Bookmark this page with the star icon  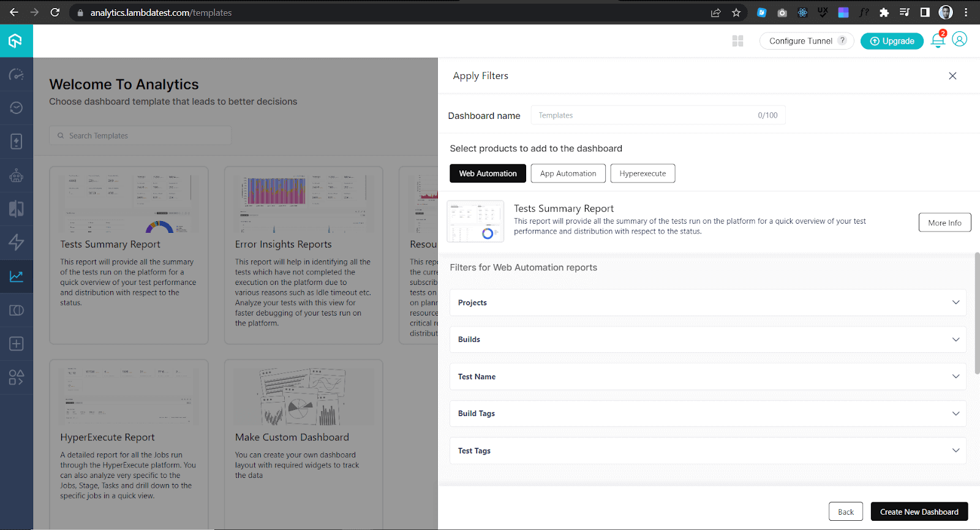[736, 12]
